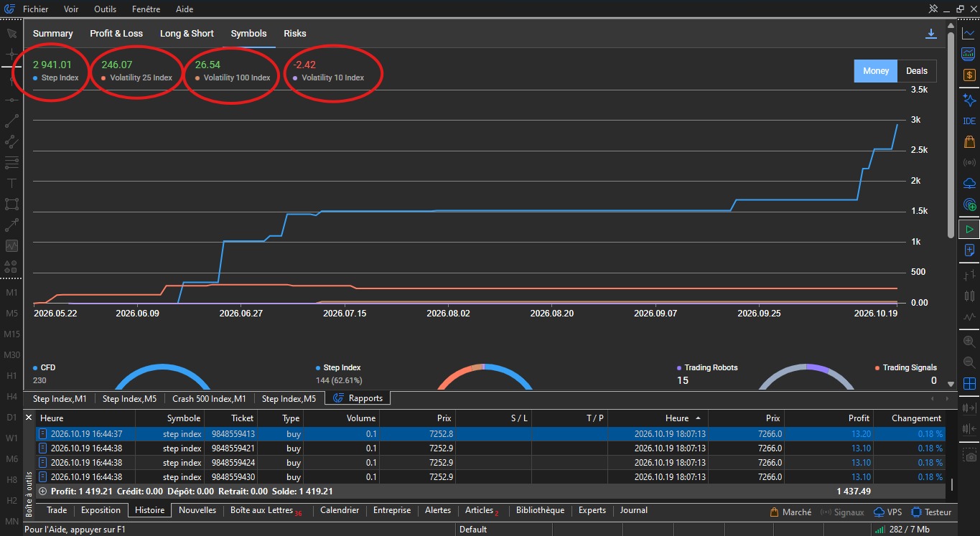Select the cursor arrow tool
This screenshot has height=536, width=980.
click(11, 33)
